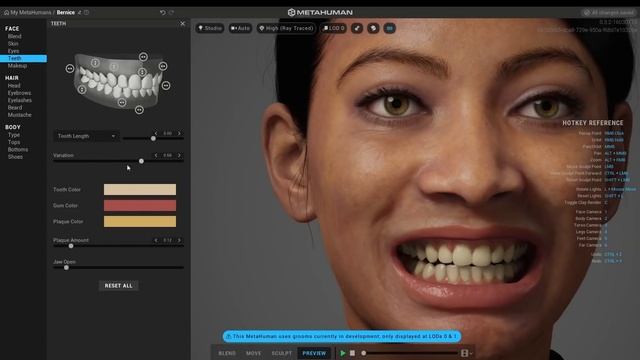
Task: Select the top-center horizontal teeth control handle
Action: 143,57
